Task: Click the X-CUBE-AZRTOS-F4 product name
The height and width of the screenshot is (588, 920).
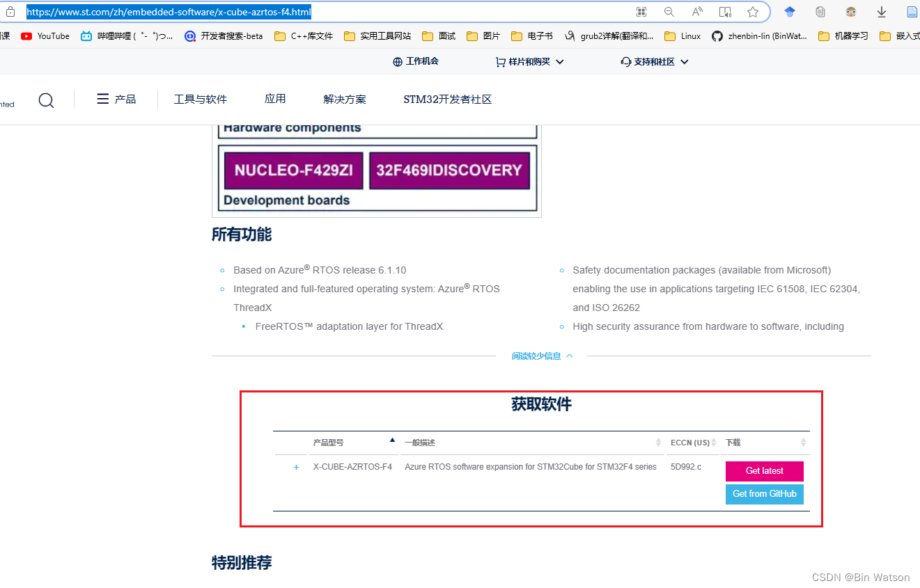Action: [352, 467]
